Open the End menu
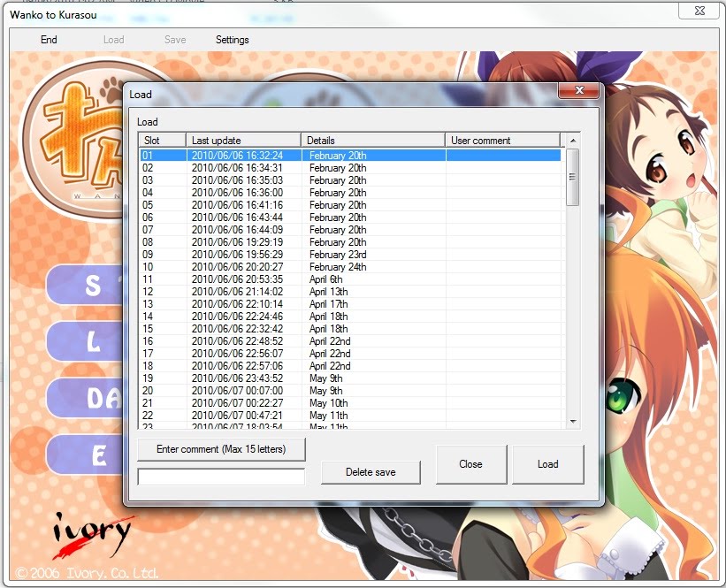 49,40
